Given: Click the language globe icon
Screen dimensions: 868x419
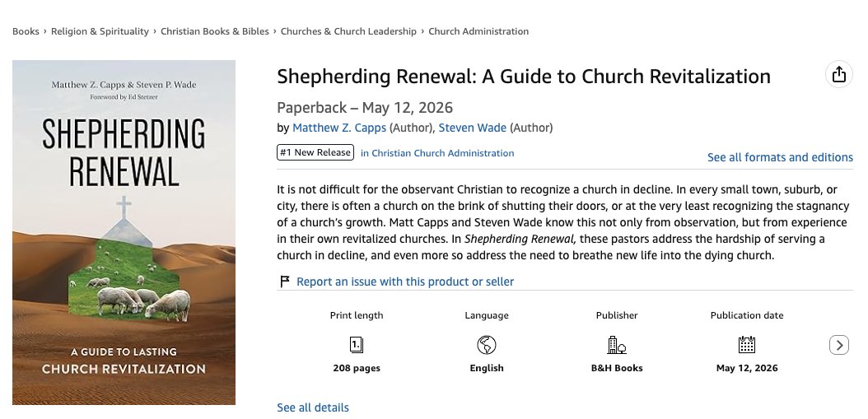Looking at the screenshot, I should pos(487,345).
